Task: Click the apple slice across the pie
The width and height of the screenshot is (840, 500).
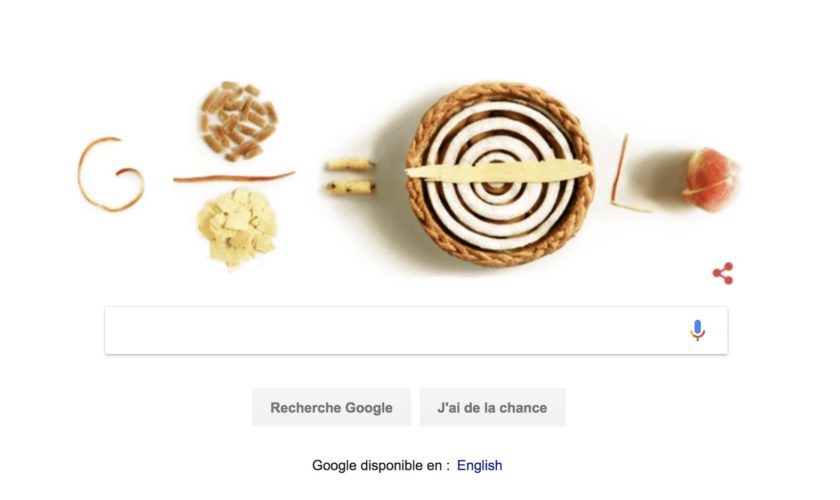Action: click(499, 170)
